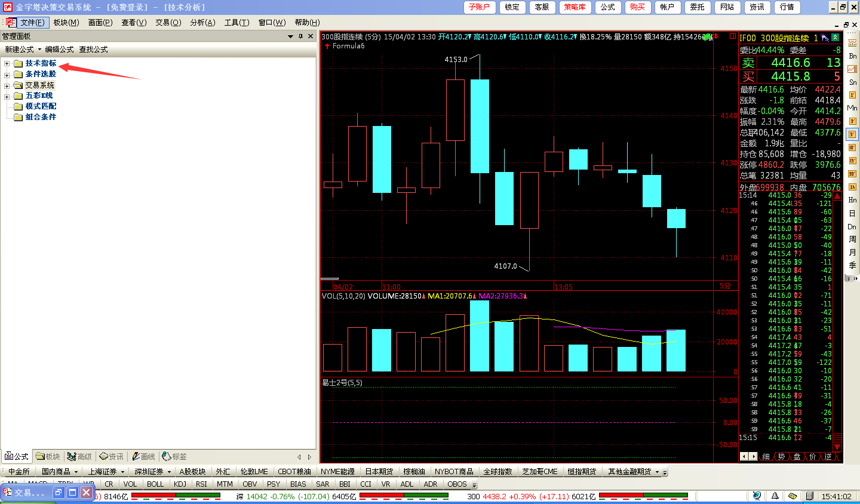Switch to 10-minute period icon
Image resolution: width=860 pixels, height=504 pixels.
[x=852, y=147]
